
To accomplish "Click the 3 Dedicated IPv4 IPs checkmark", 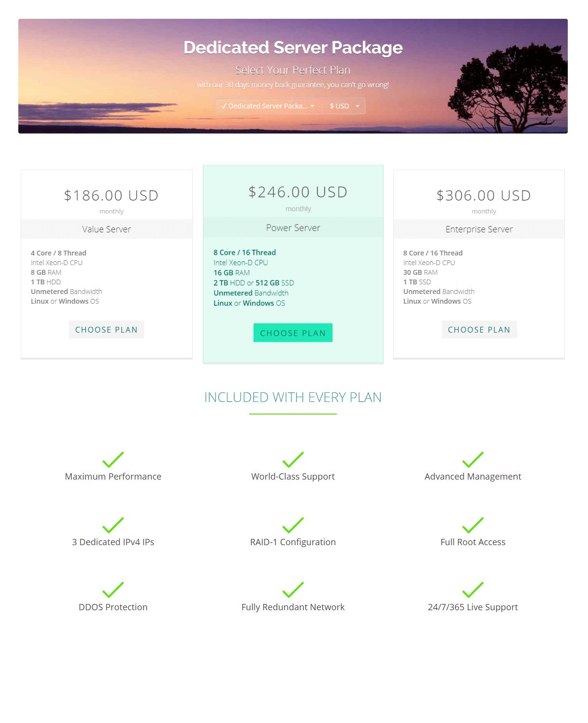I will [x=113, y=525].
